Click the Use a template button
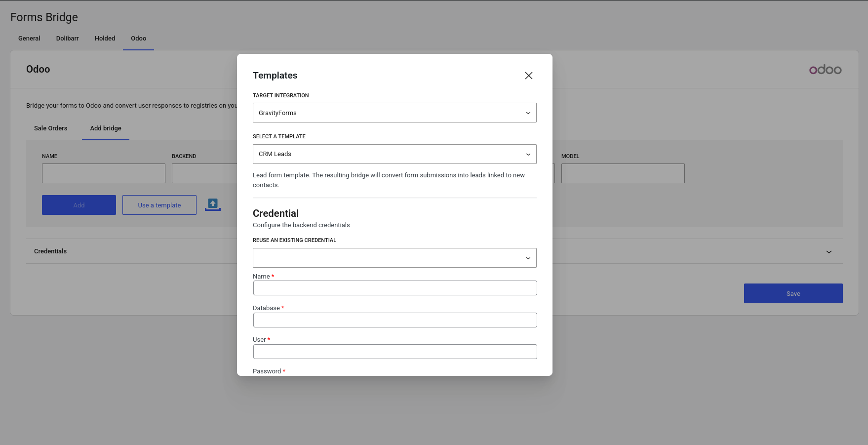The height and width of the screenshot is (445, 868). click(159, 205)
